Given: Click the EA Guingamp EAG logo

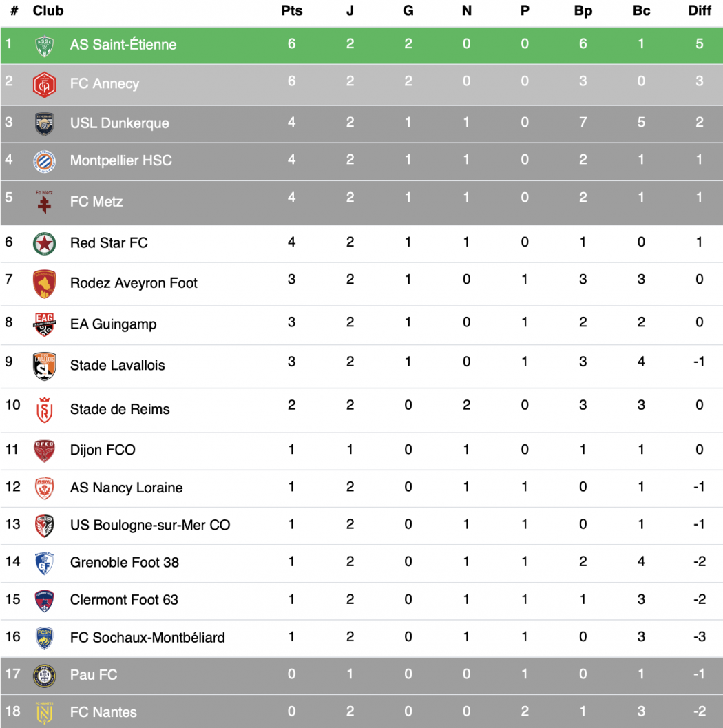Looking at the screenshot, I should click(45, 324).
